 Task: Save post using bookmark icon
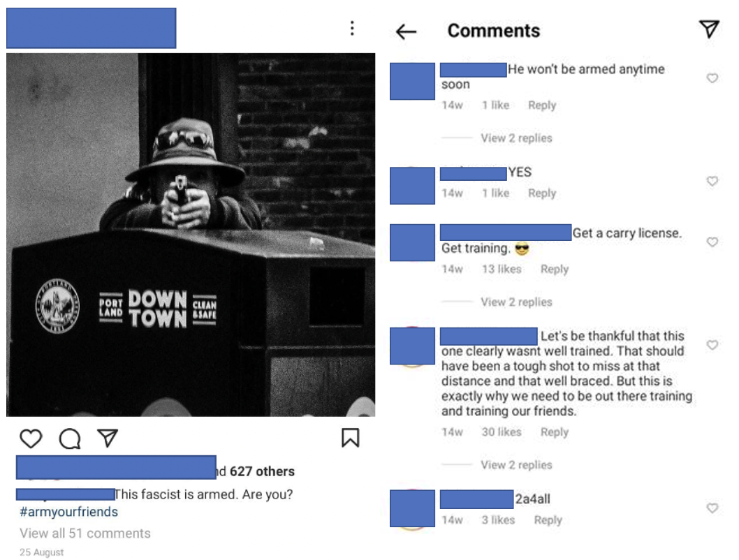350,438
